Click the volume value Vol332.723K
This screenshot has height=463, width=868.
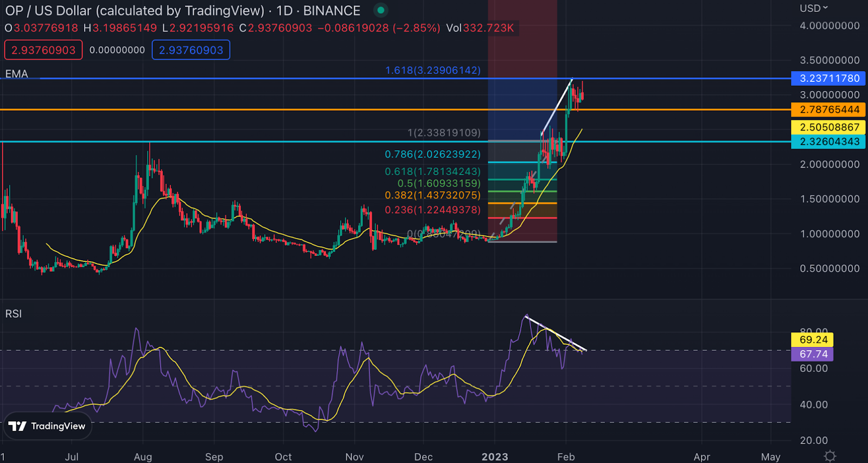pyautogui.click(x=480, y=28)
